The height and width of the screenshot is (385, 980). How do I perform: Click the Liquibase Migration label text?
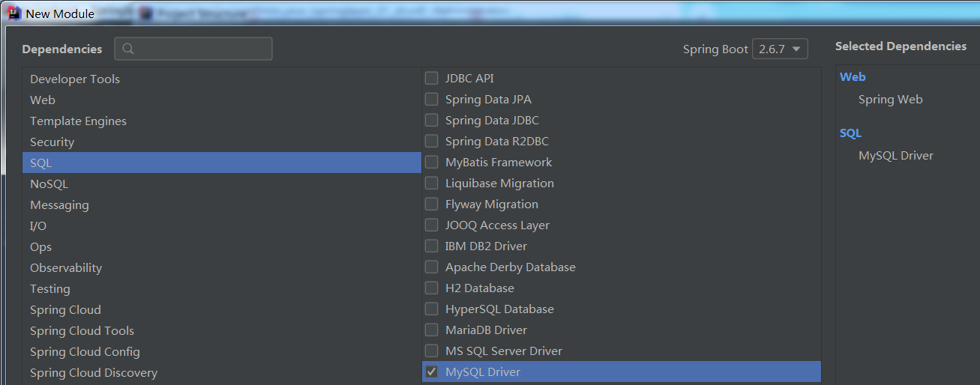pyautogui.click(x=499, y=184)
